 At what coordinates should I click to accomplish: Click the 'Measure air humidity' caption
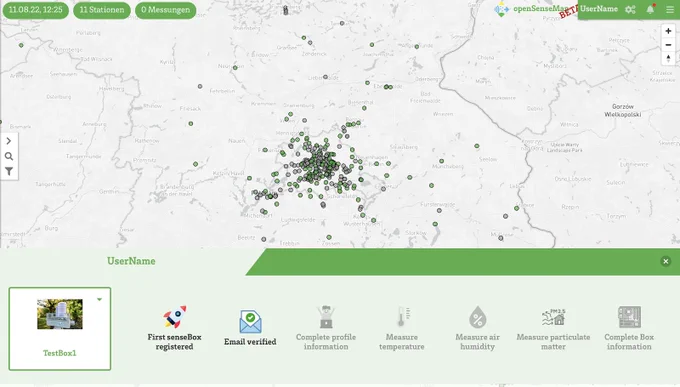pyautogui.click(x=477, y=342)
